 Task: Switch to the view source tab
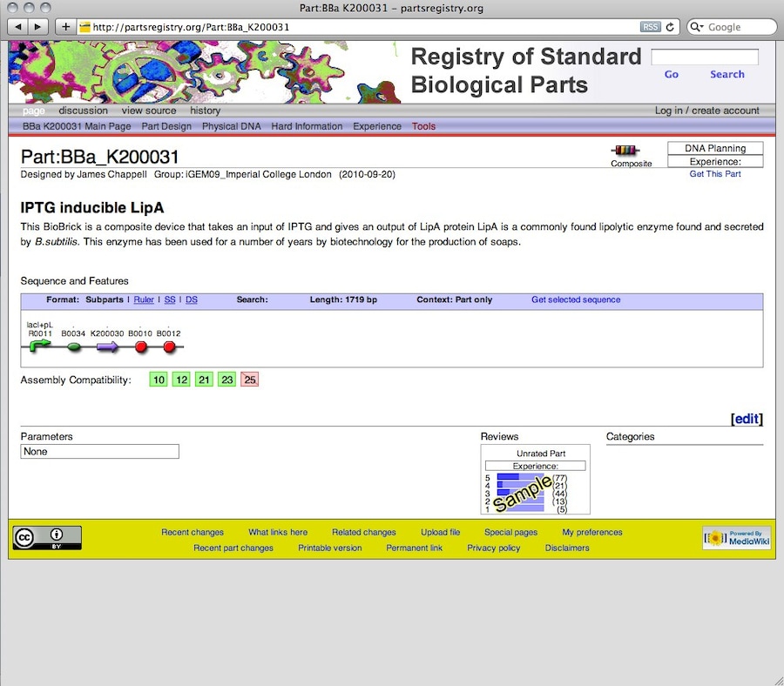[x=149, y=111]
